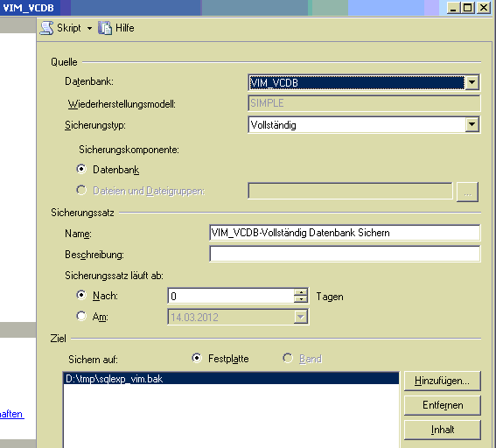Click the days number field showing 0
Screen dimensions: 496x448
(x=232, y=296)
